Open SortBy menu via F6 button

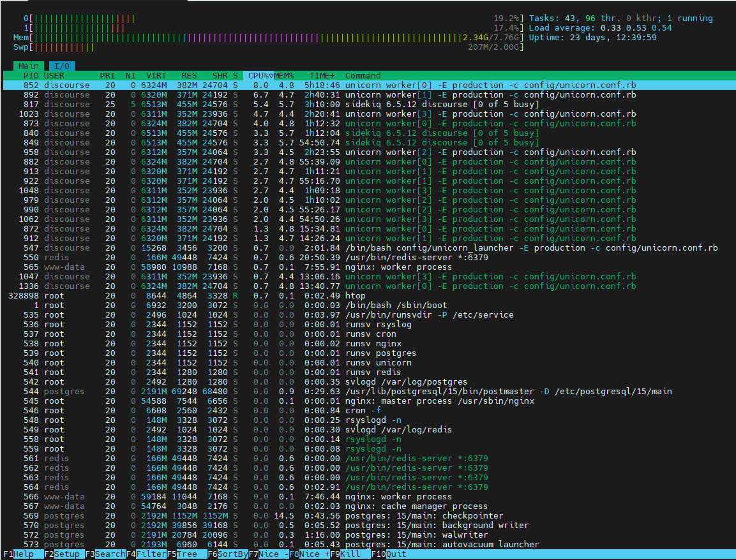[228, 554]
